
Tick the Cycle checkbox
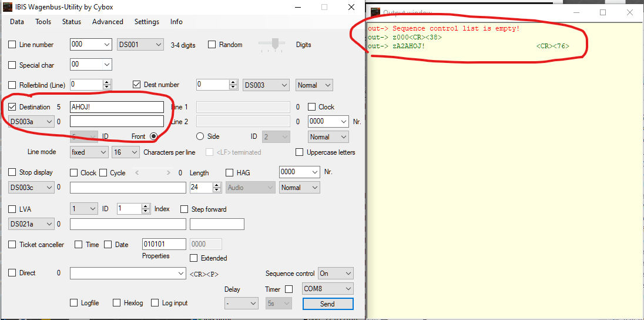[103, 173]
